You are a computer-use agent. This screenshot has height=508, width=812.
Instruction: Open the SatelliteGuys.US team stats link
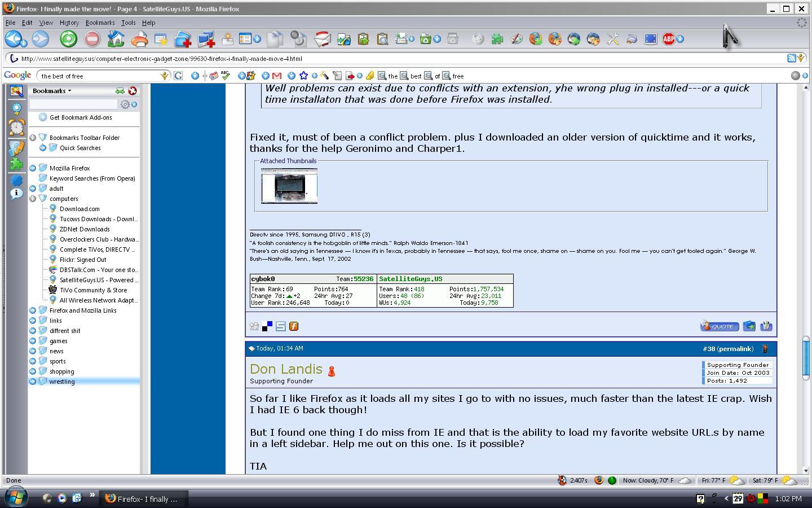(411, 279)
